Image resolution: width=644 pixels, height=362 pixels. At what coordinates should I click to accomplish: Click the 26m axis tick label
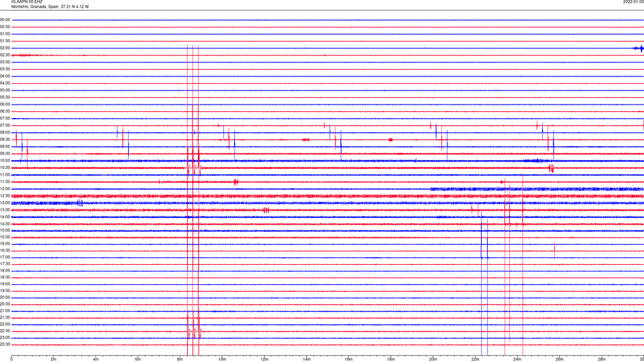(559, 359)
